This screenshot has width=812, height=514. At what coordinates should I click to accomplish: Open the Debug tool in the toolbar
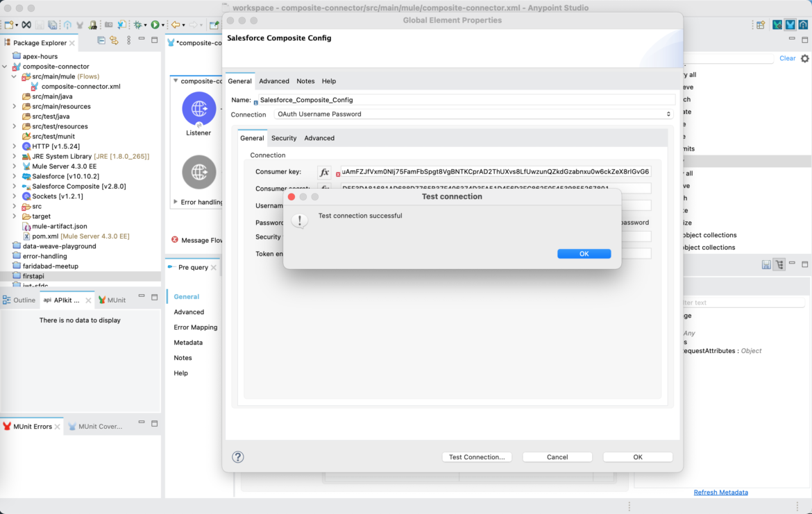coord(137,26)
